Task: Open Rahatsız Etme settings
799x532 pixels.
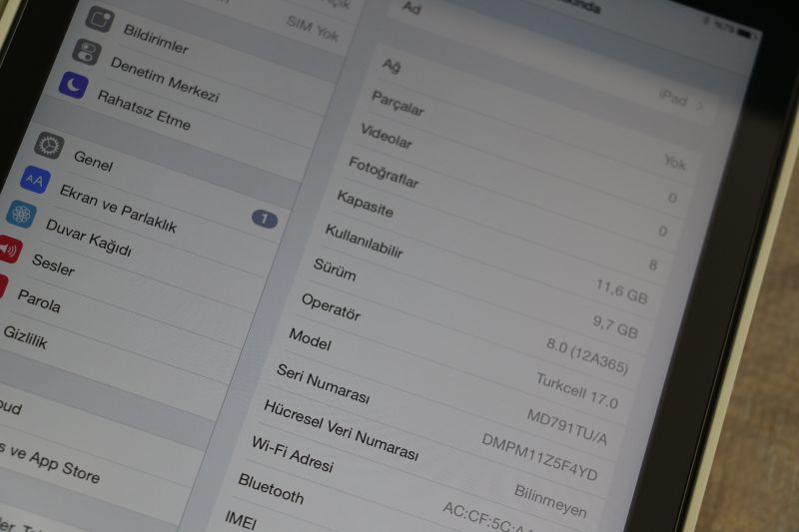Action: (x=144, y=110)
